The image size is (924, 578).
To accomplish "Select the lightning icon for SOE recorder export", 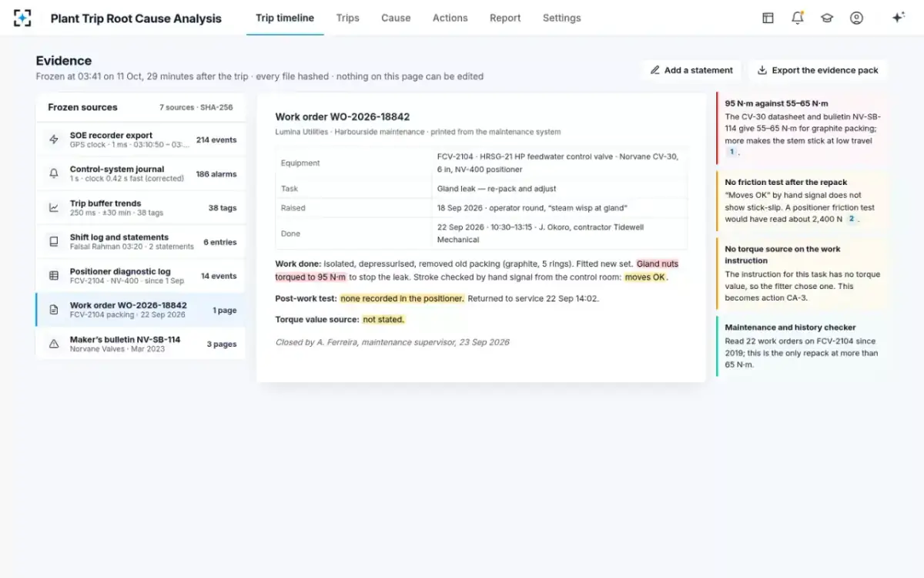I will 54,139.
